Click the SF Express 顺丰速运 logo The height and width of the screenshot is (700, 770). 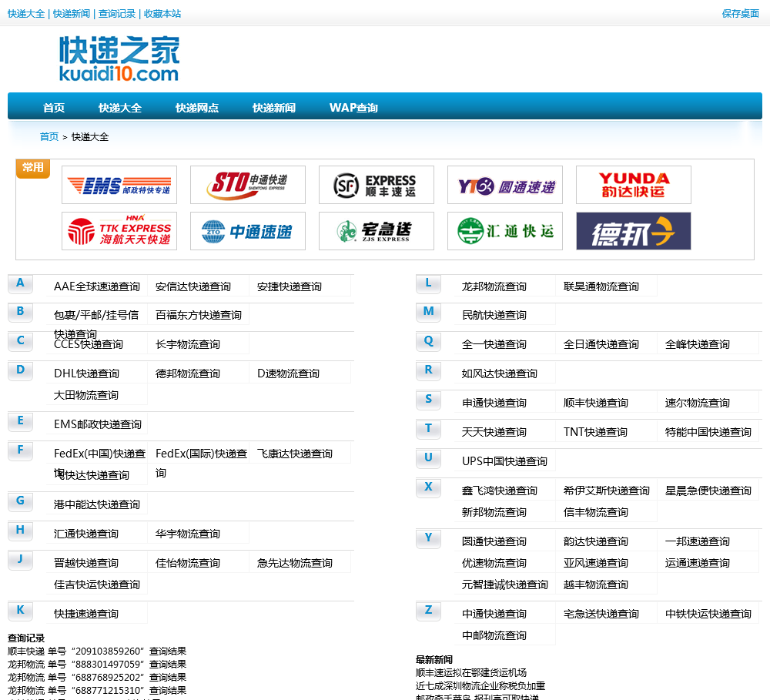coord(377,185)
